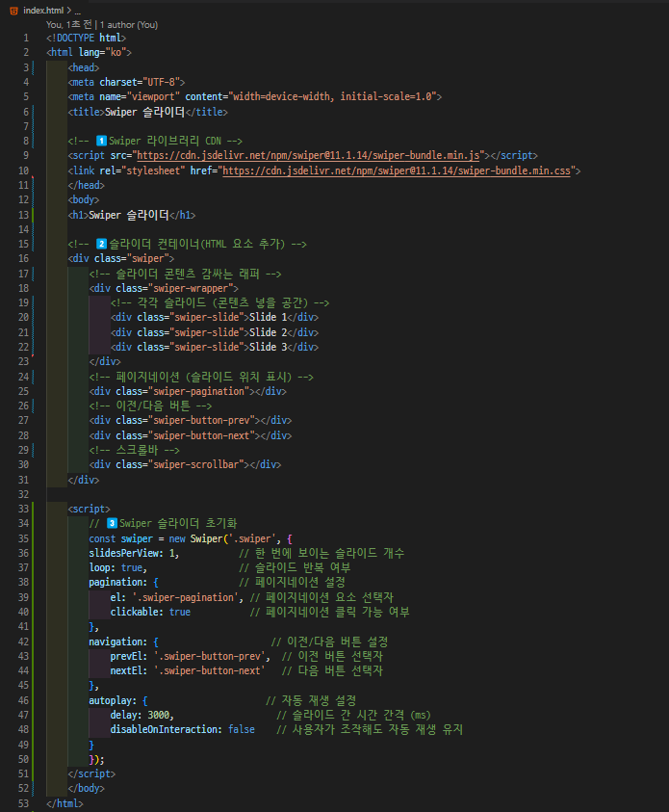Click the "슬라이더 콘텐츠 감싸는 래퍼" comment
The width and height of the screenshot is (669, 812).
[x=185, y=274]
